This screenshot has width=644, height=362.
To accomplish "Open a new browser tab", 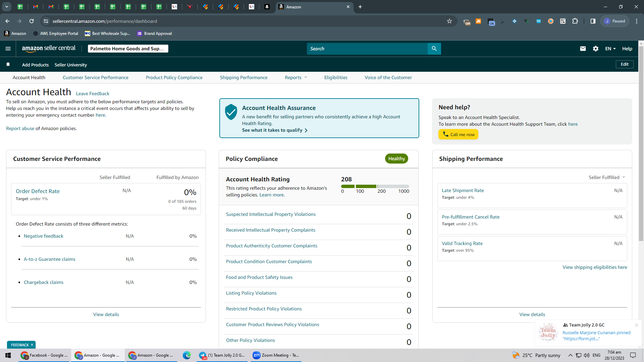I will coord(360,7).
